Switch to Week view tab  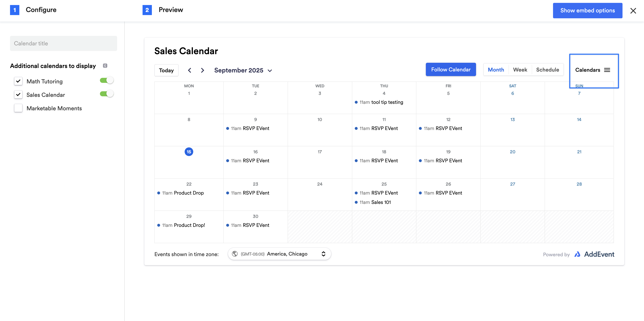point(520,70)
